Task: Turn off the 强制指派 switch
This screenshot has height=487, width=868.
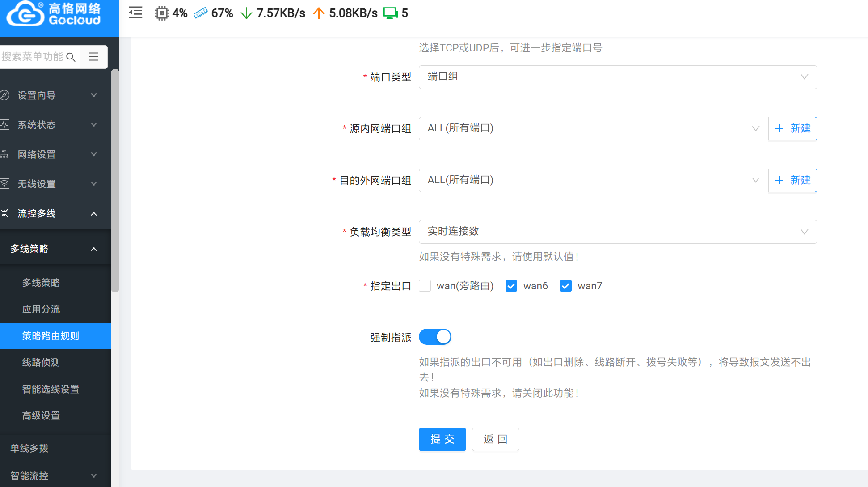Action: (x=435, y=337)
